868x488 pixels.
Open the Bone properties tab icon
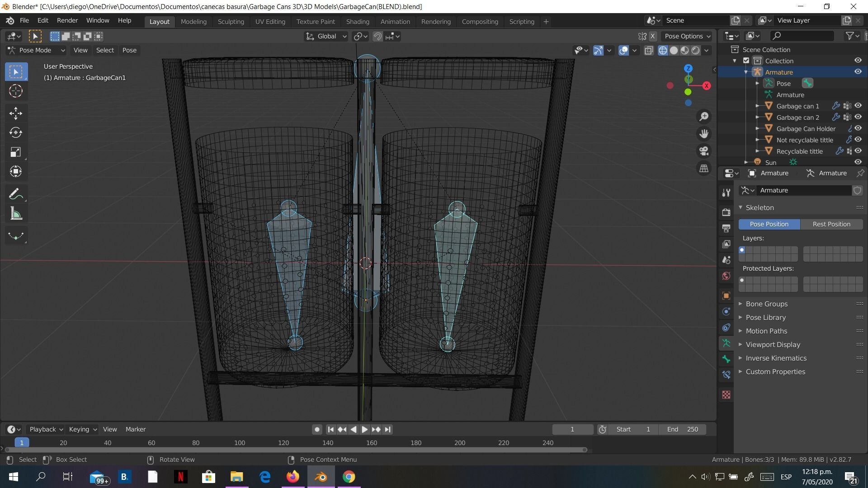tap(726, 359)
